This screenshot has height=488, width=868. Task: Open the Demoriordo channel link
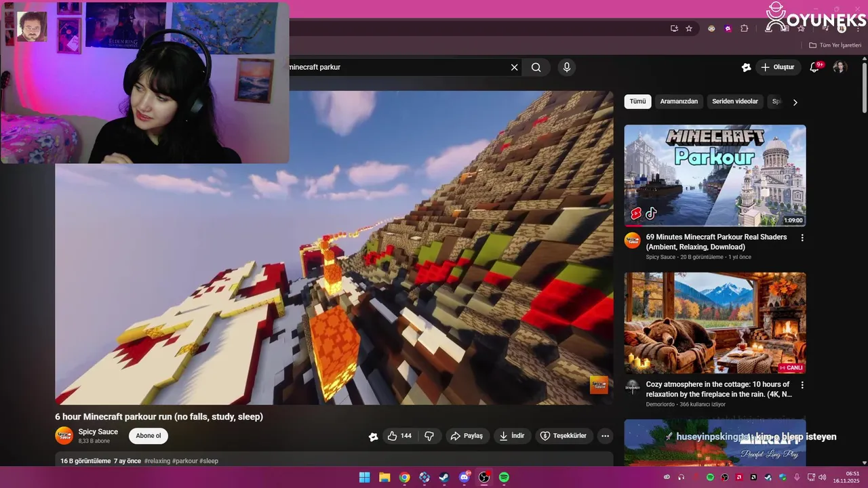pyautogui.click(x=660, y=405)
